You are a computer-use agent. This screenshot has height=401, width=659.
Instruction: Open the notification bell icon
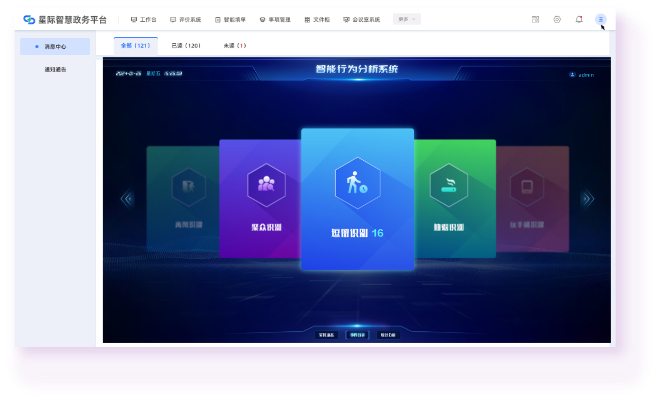click(579, 19)
